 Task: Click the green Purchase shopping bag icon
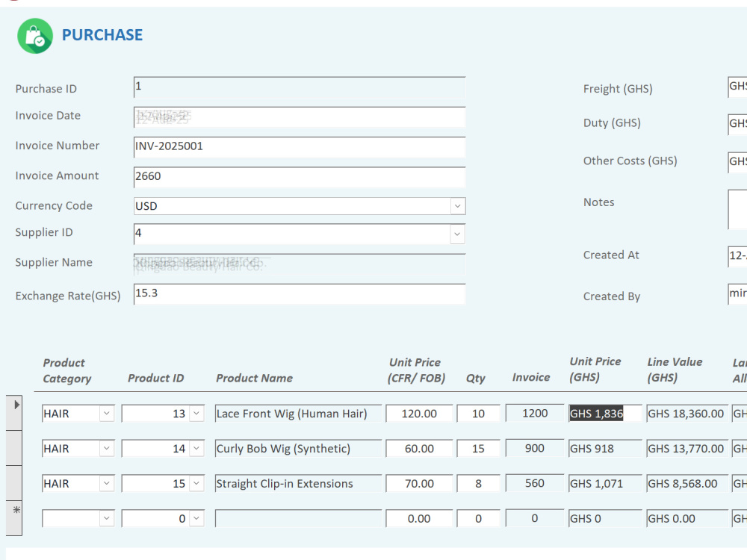(35, 36)
